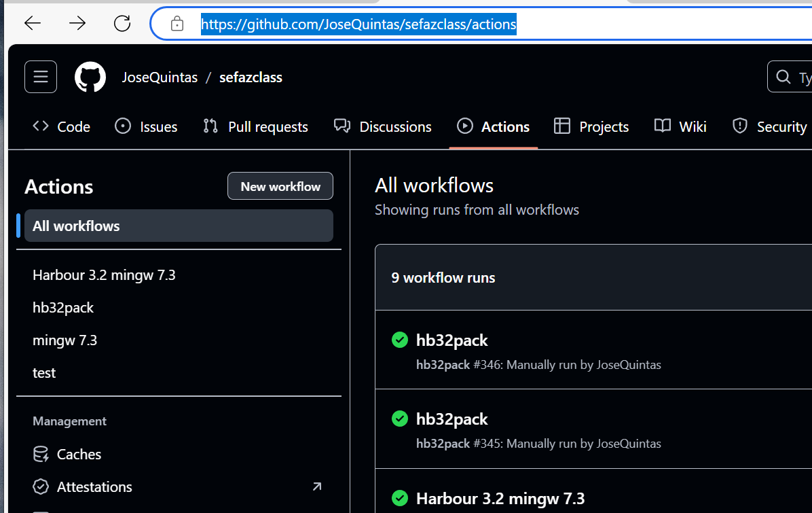This screenshot has width=812, height=513.
Task: Switch to the Code tab
Action: pos(62,127)
